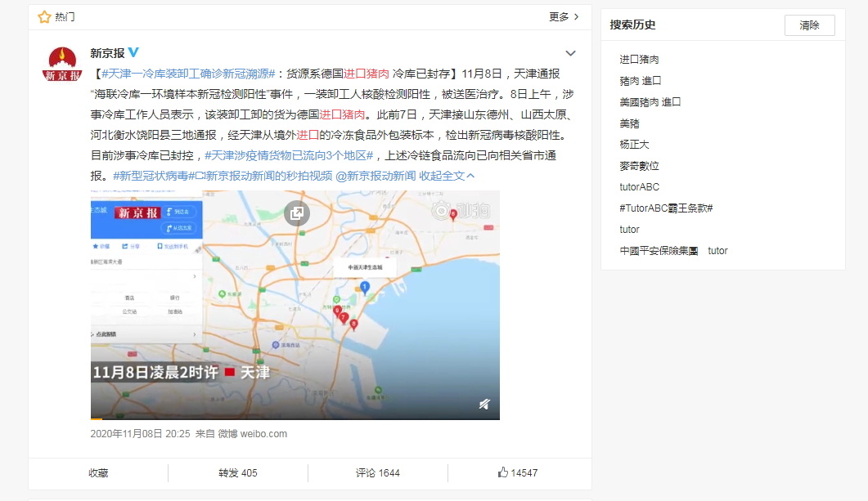Screen dimensions: 868x501
Task: Click 清除 to clear search history
Action: pyautogui.click(x=809, y=25)
